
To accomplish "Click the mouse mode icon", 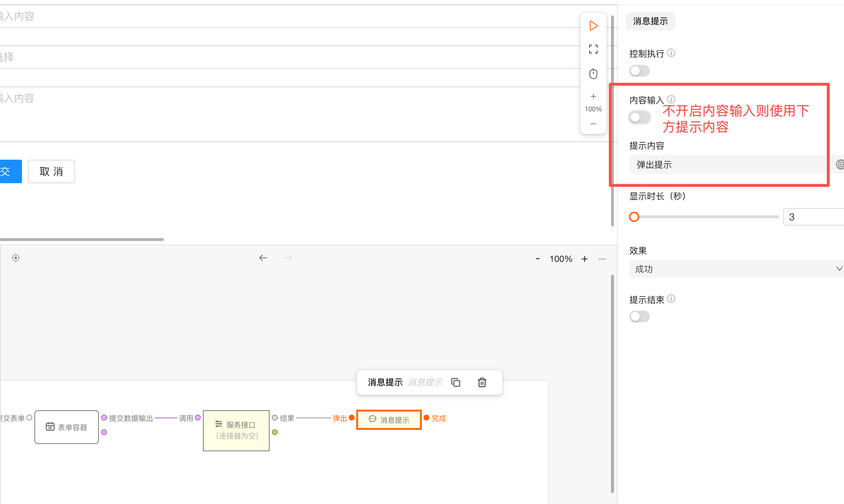I will (x=593, y=74).
